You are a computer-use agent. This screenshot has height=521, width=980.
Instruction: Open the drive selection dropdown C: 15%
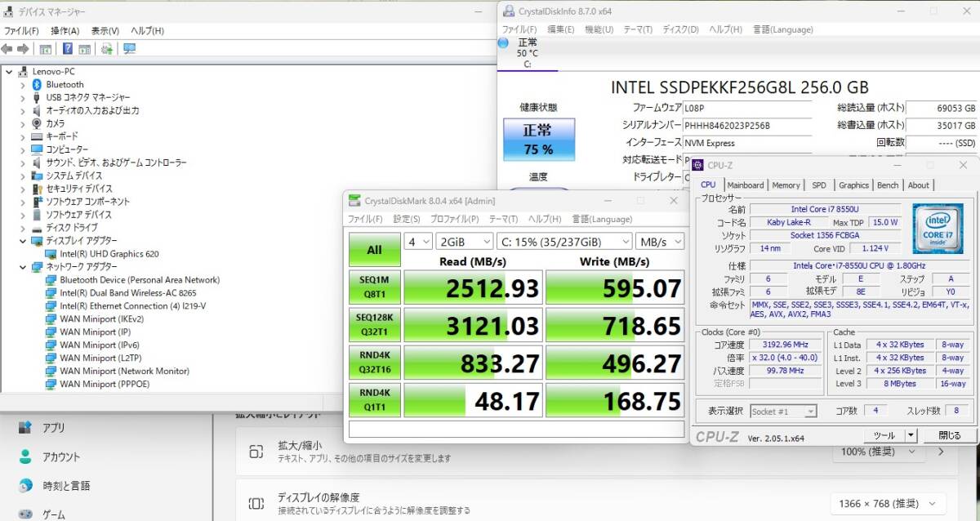pyautogui.click(x=565, y=242)
